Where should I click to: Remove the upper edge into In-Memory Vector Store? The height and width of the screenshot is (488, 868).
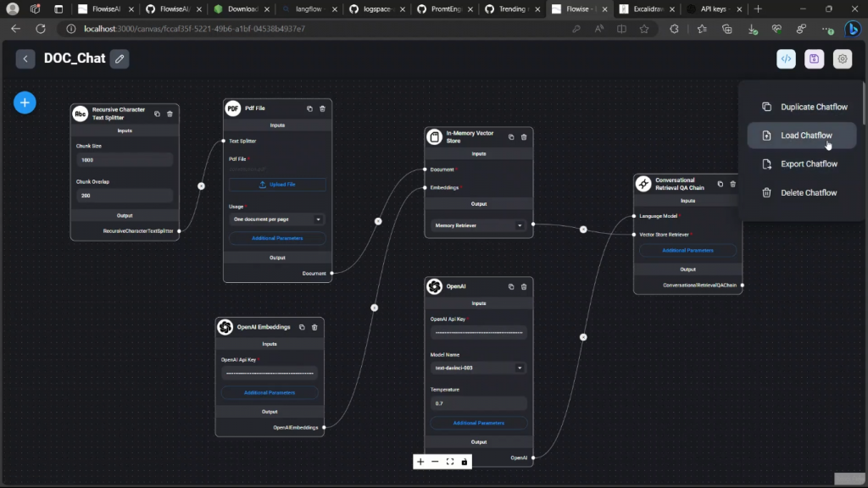[378, 221]
